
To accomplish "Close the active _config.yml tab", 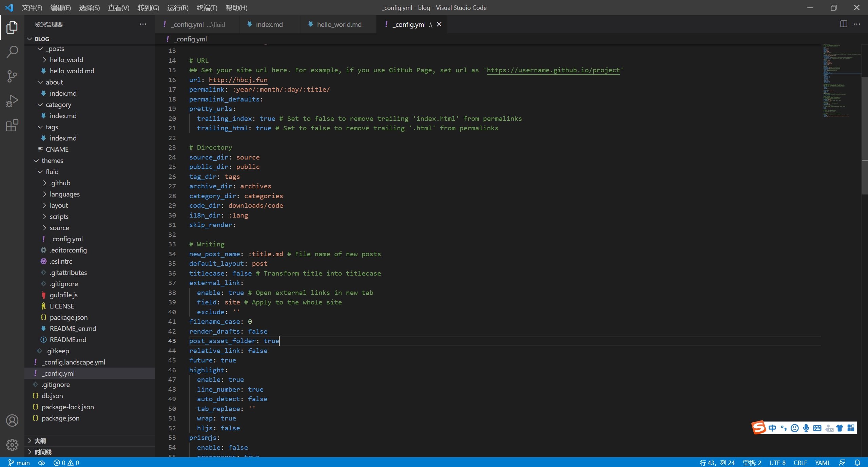I will pyautogui.click(x=439, y=24).
